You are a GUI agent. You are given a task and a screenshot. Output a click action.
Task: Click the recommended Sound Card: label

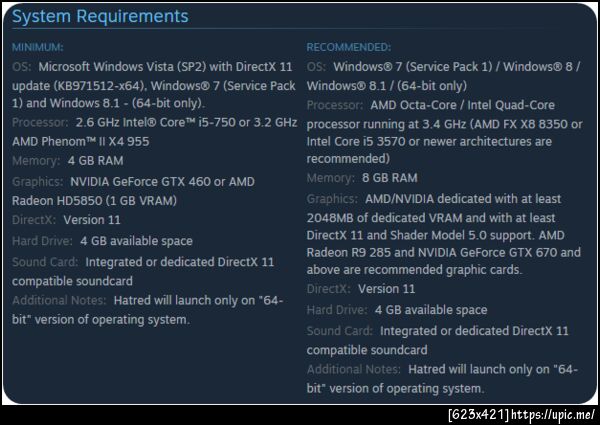tap(339, 331)
